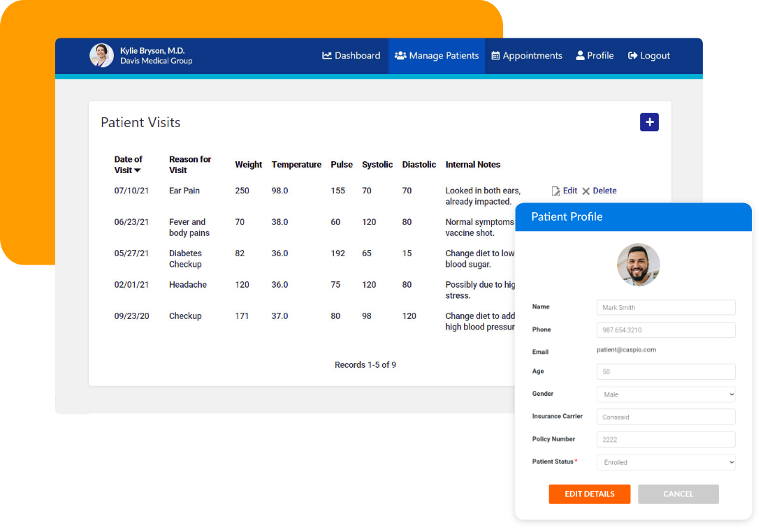Click the blue plus icon to add a visit
Screen dimensions: 763x532
(x=649, y=121)
